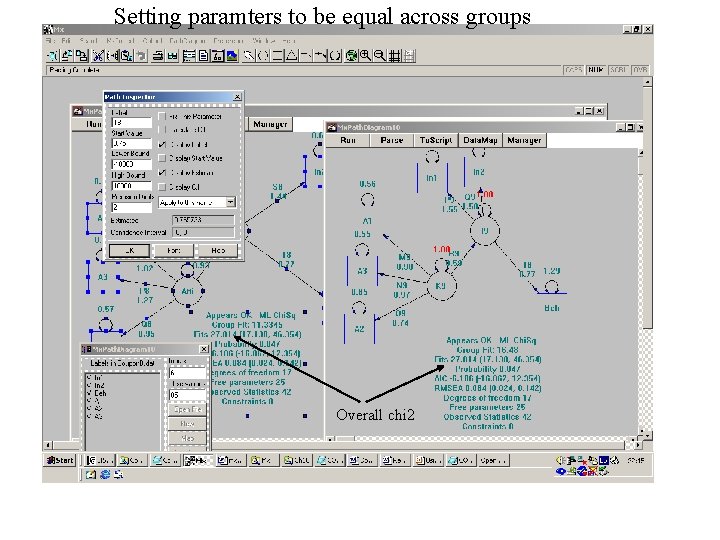Screen dimensions: 720x540
Task: Close the Path Inspector dialog
Action: (x=237, y=97)
